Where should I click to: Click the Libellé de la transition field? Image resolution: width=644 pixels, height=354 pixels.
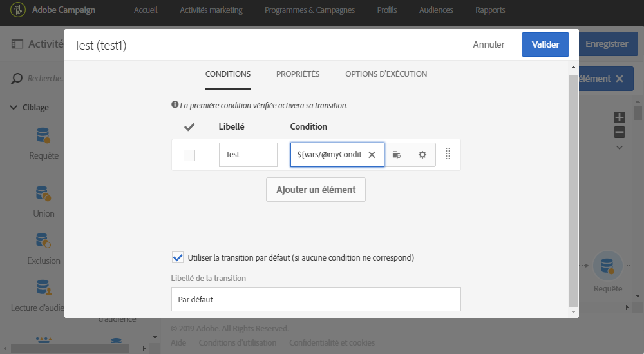316,299
